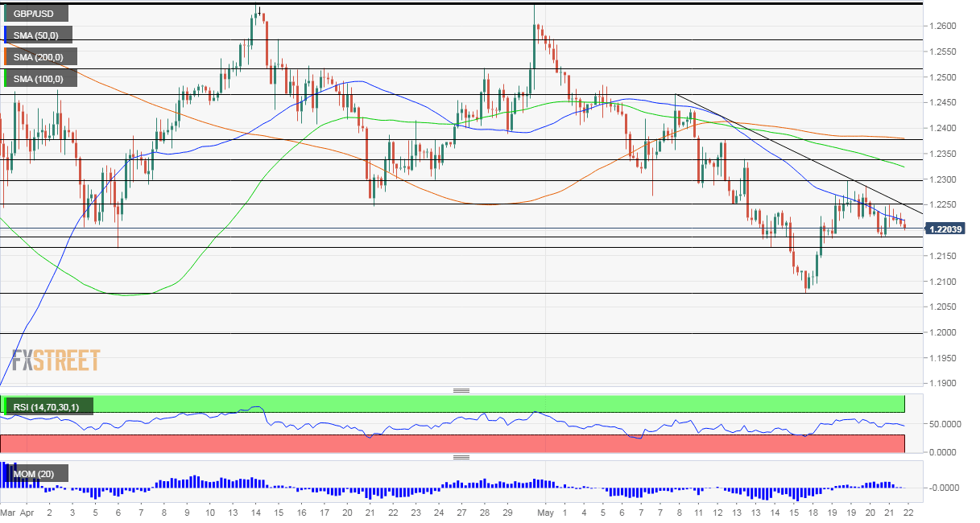Open the MOM (20) indicator label
Image resolution: width=980 pixels, height=523 pixels.
tap(35, 474)
